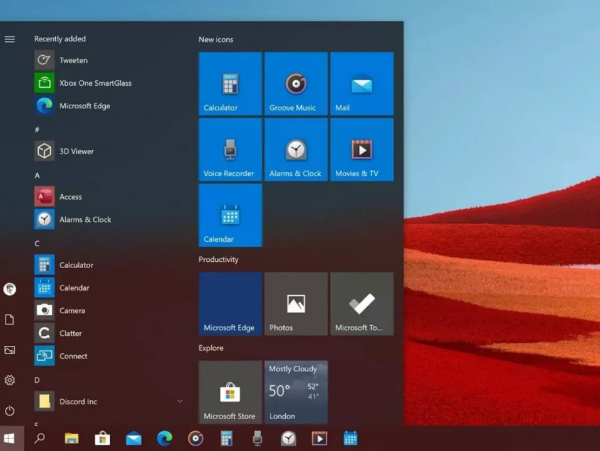Open the Power options button
The image size is (600, 451).
tap(10, 411)
